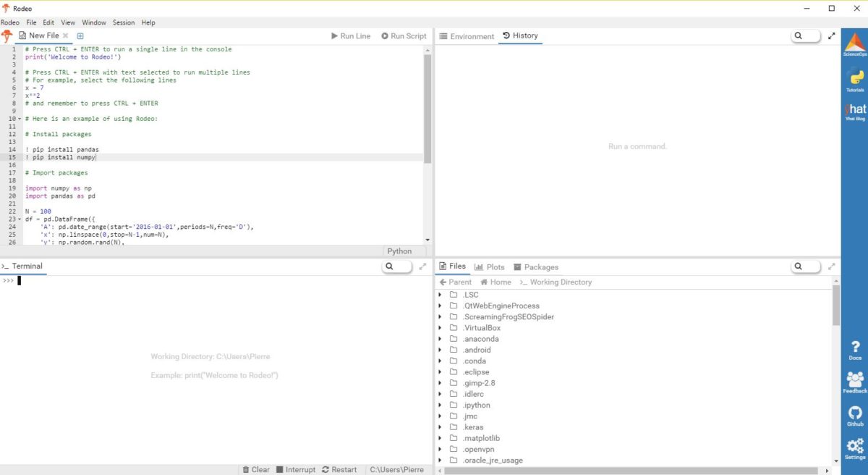The height and width of the screenshot is (475, 868).
Task: Open the Docs help icon
Action: [x=854, y=350]
